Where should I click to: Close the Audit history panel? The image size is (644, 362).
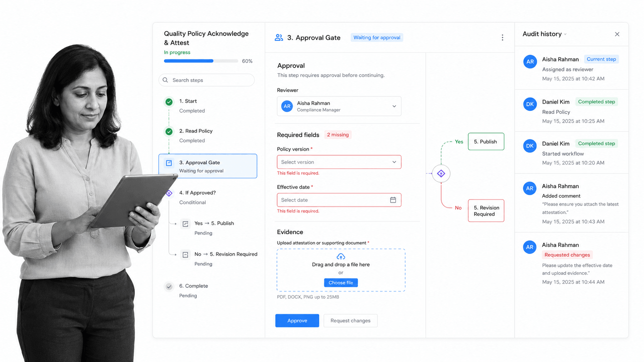(x=617, y=34)
